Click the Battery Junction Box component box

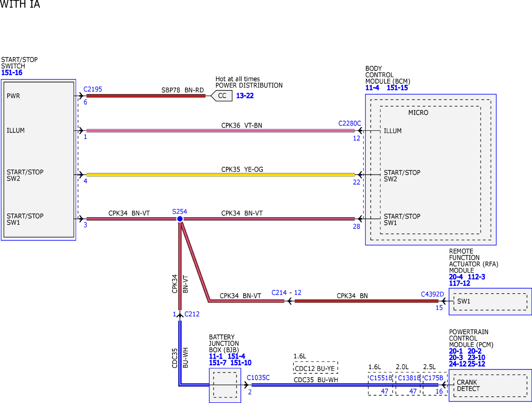click(225, 385)
